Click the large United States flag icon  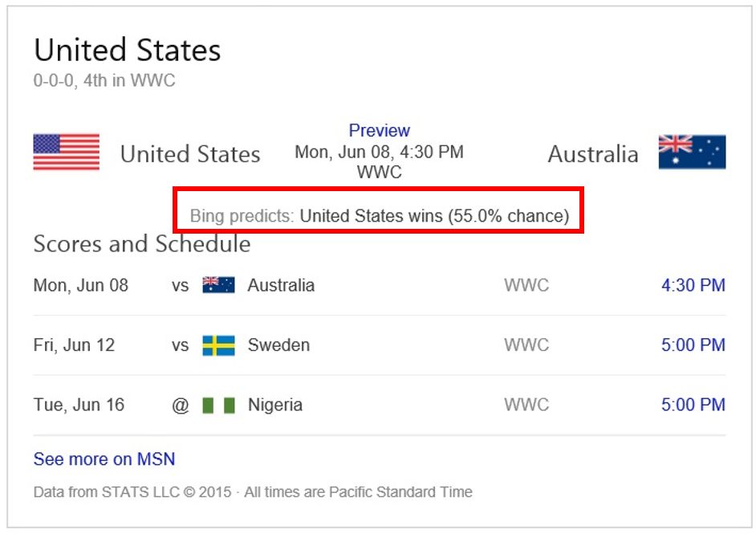click(67, 153)
